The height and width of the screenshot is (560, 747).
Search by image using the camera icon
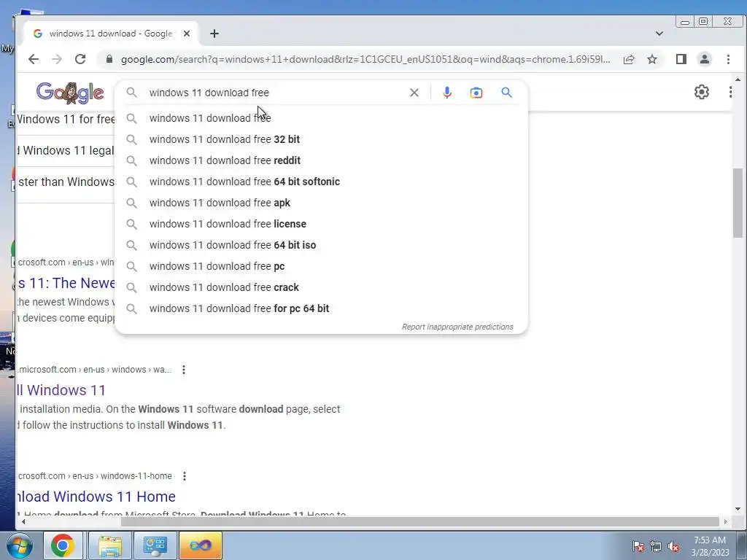[x=476, y=93]
